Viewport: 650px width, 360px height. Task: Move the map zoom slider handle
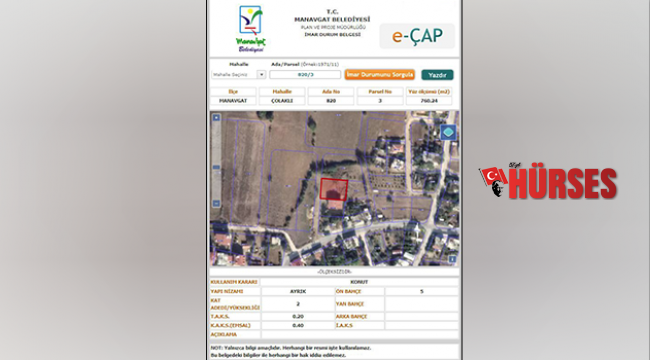click(x=216, y=167)
